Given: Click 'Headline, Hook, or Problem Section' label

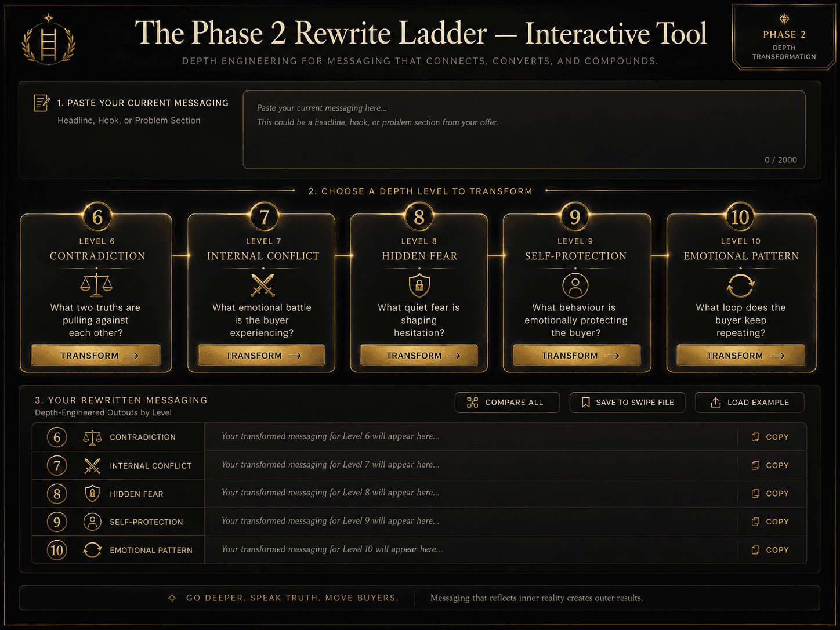Looking at the screenshot, I should (x=129, y=121).
